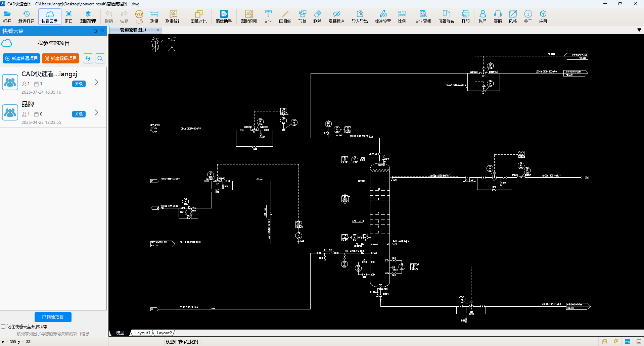
Task: Enable the 记住快看云盘开启状态 checkbox
Action: point(3,326)
